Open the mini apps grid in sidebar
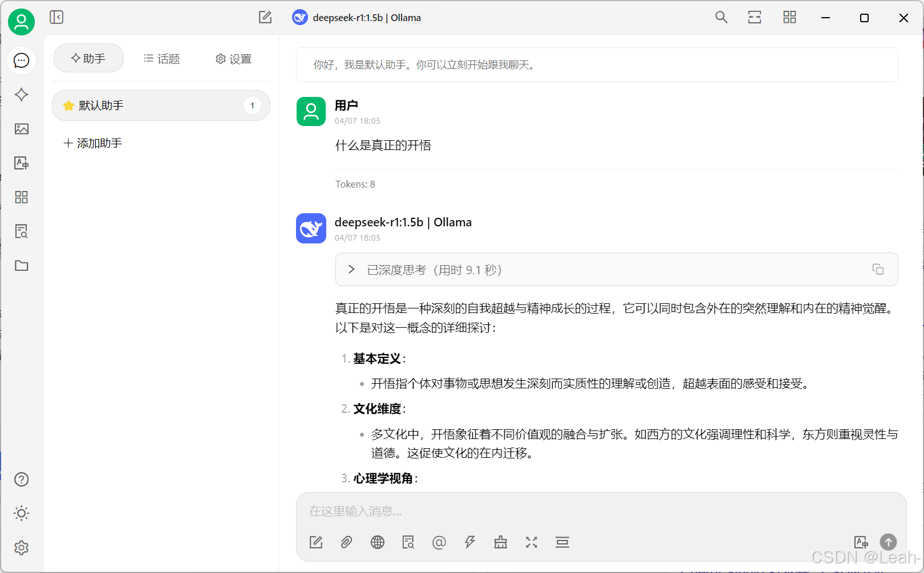The image size is (924, 573). (x=21, y=197)
